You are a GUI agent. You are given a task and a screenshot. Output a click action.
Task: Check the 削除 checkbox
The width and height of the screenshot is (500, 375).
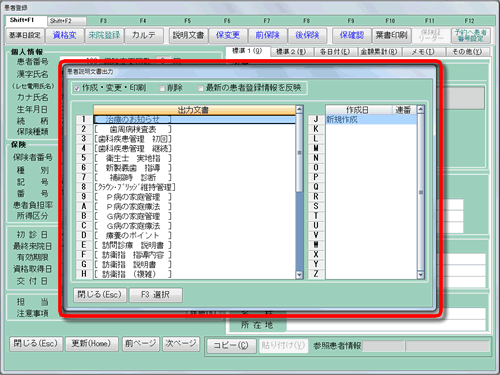click(162, 88)
